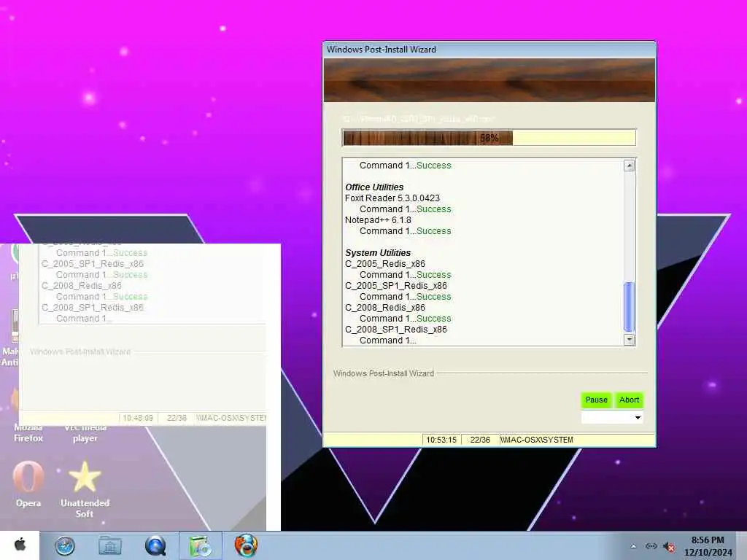Select the Notepad++ 6.1.8 entry
Screen dimensions: 747x560
pos(378,220)
